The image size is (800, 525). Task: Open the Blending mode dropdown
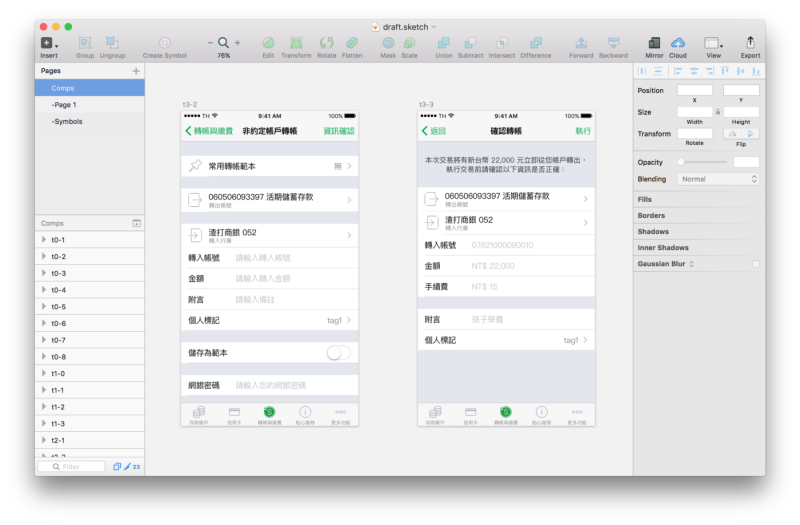[719, 179]
